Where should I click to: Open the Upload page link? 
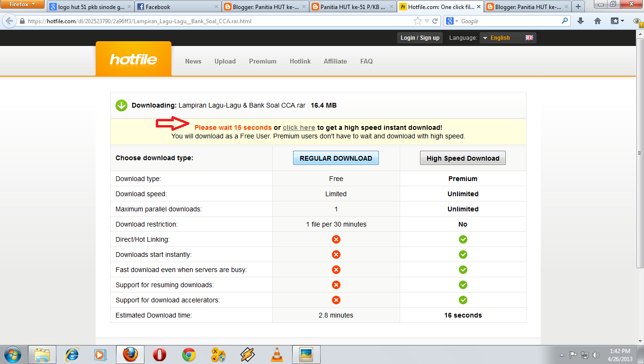225,61
